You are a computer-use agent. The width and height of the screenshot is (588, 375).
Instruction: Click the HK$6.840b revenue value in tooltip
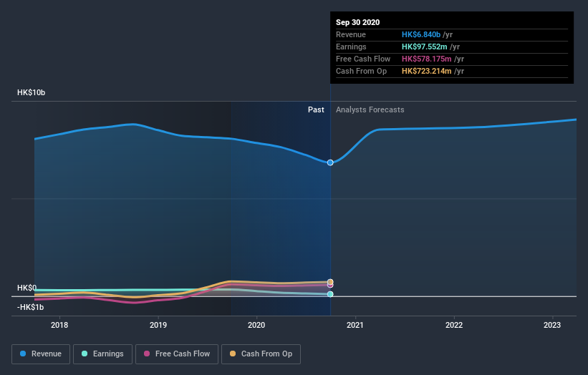[x=420, y=34]
